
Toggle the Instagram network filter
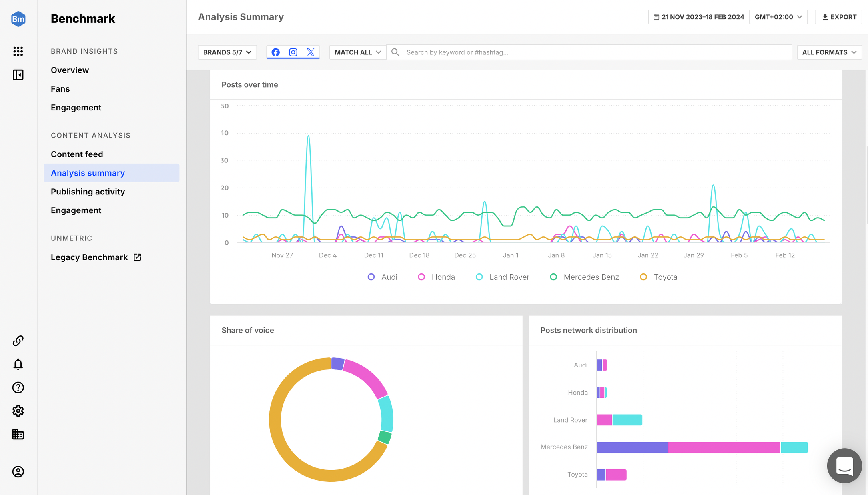[x=293, y=52]
